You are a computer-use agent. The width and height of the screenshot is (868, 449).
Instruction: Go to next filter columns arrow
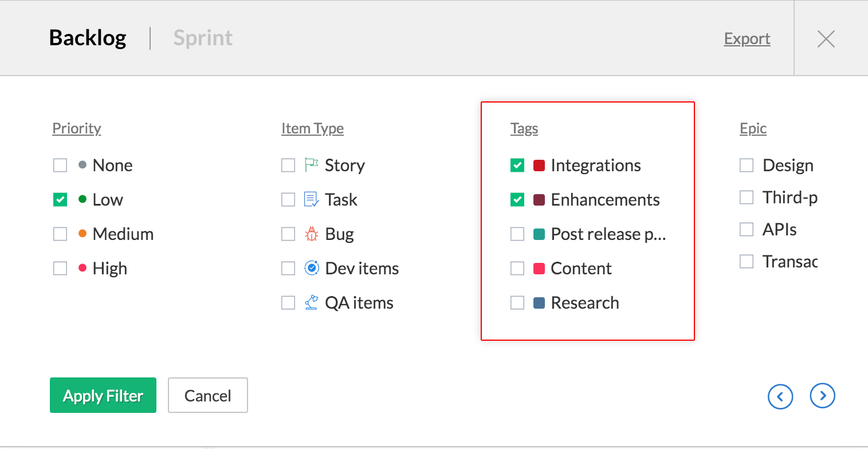822,396
